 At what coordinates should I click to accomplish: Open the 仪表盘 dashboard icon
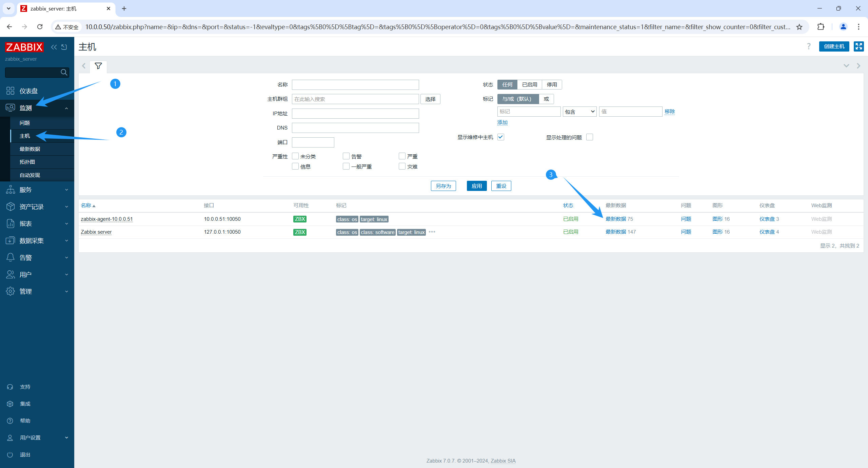pyautogui.click(x=10, y=91)
